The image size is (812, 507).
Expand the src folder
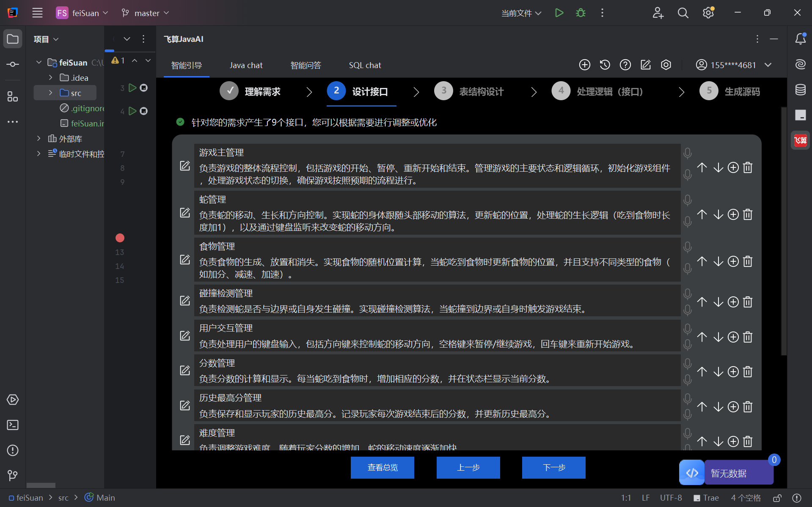coord(50,93)
